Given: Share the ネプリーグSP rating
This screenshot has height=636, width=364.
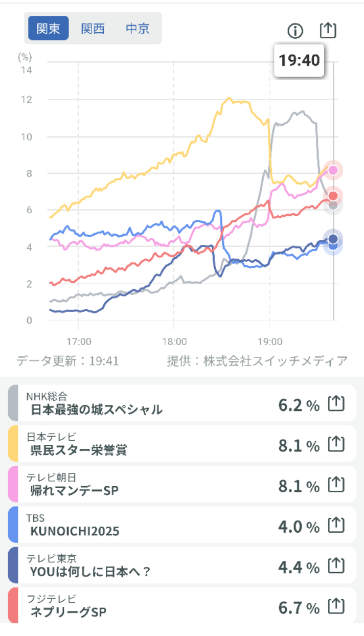Looking at the screenshot, I should [336, 606].
